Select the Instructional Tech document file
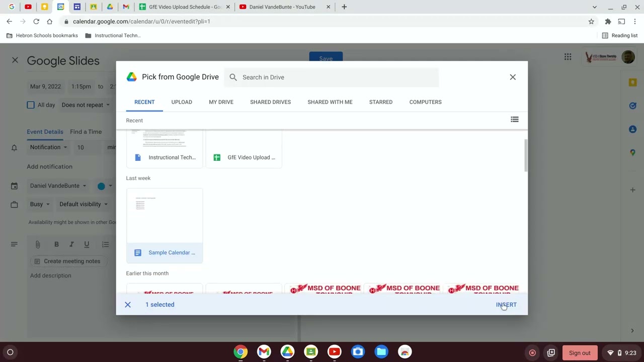Screen dimensions: 644x362 point(165,148)
